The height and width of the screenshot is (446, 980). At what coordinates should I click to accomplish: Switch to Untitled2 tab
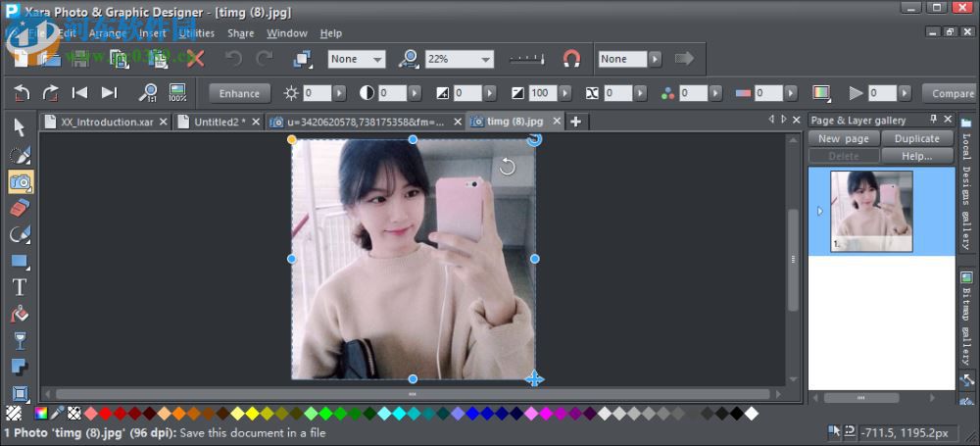tap(220, 122)
